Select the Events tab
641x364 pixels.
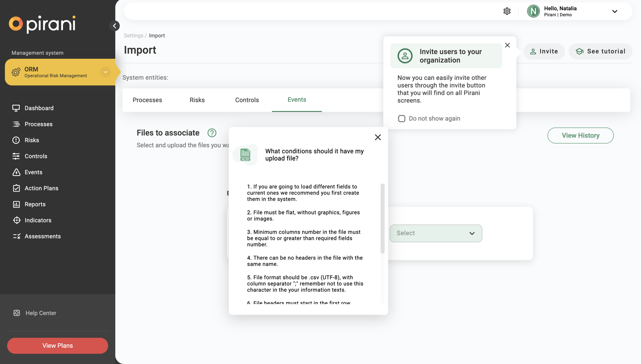pos(297,100)
